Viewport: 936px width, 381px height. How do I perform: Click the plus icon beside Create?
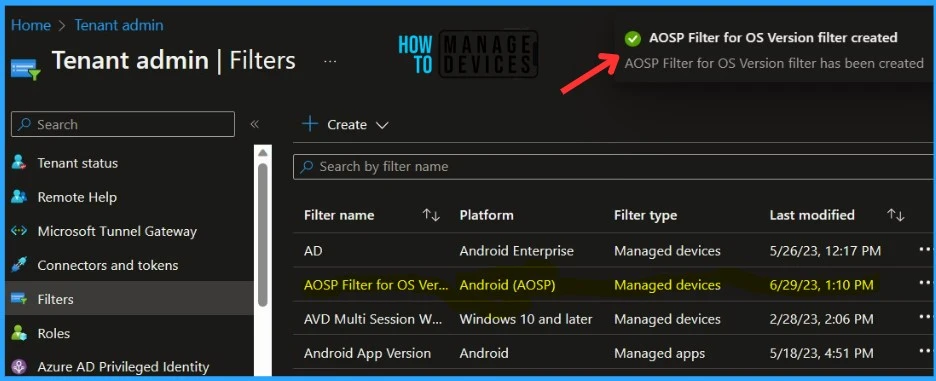pos(310,124)
